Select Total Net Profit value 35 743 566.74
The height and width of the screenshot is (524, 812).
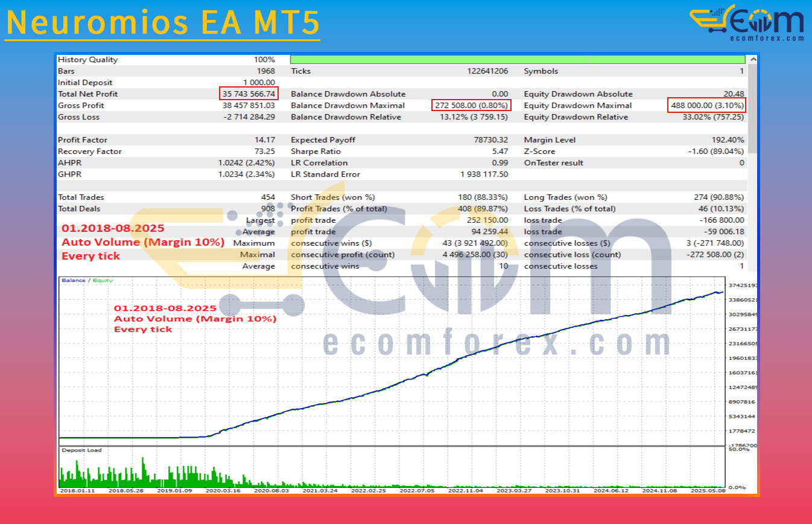tap(249, 94)
